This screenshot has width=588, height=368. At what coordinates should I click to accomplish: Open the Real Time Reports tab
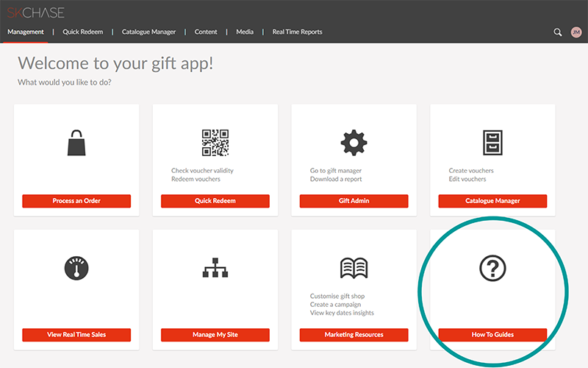(x=297, y=32)
